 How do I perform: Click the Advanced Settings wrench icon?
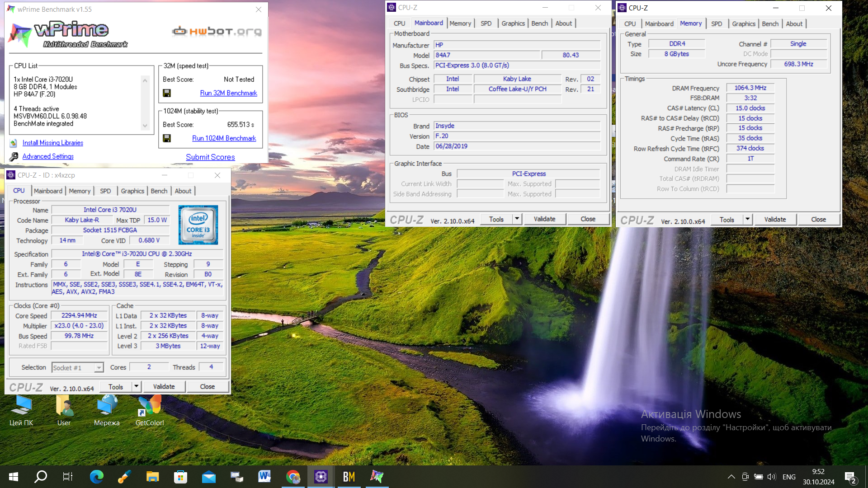coord(14,156)
